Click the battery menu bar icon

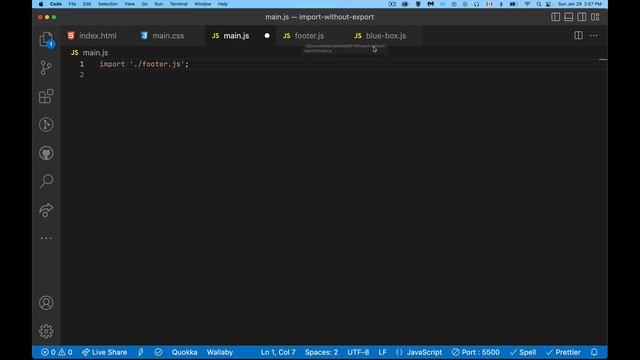click(x=513, y=4)
